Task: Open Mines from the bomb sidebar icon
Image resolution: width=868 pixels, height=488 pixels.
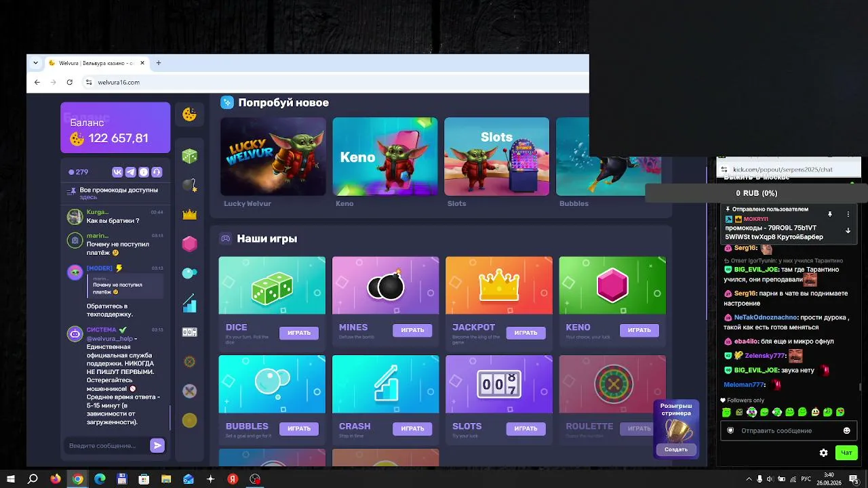Action: (x=189, y=185)
